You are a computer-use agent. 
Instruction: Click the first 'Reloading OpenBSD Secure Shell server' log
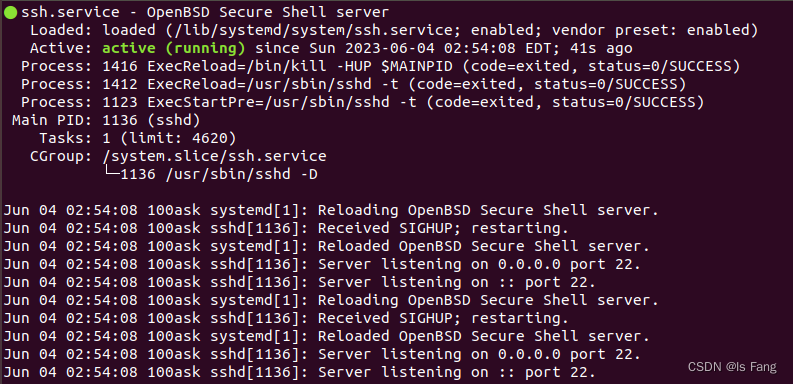(x=331, y=210)
